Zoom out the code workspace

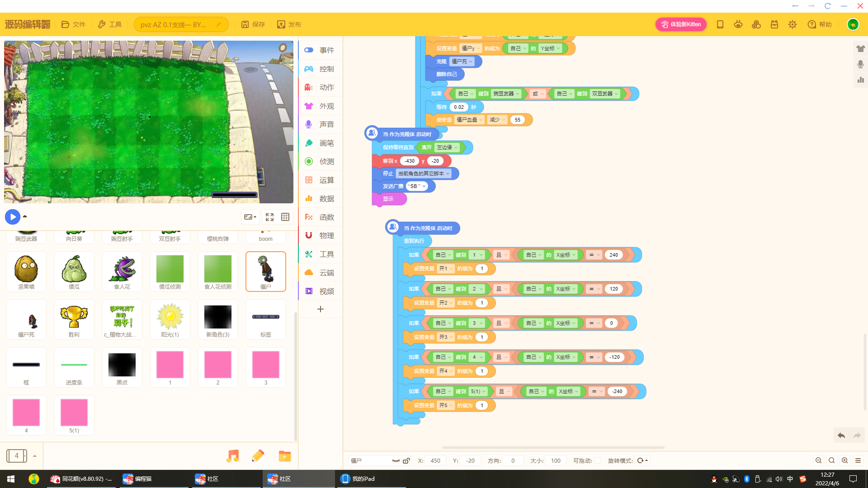pyautogui.click(x=818, y=460)
